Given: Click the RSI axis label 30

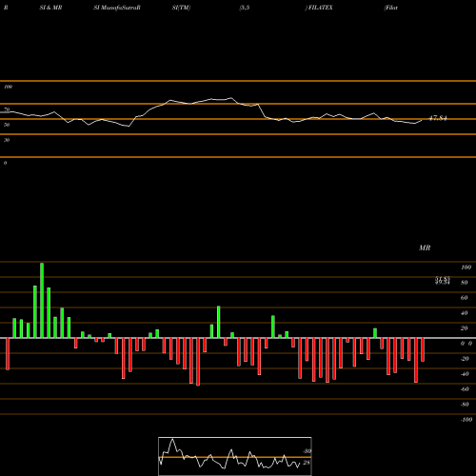Looking at the screenshot, I should pos(7,140).
